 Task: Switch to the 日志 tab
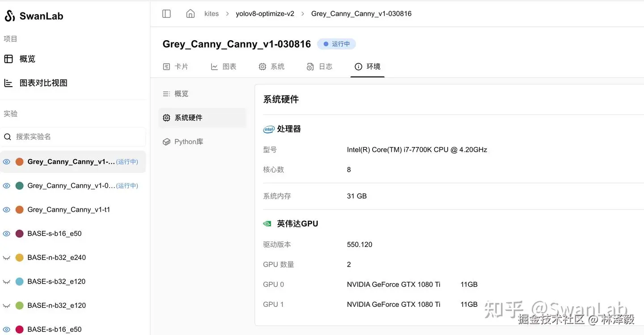(319, 67)
